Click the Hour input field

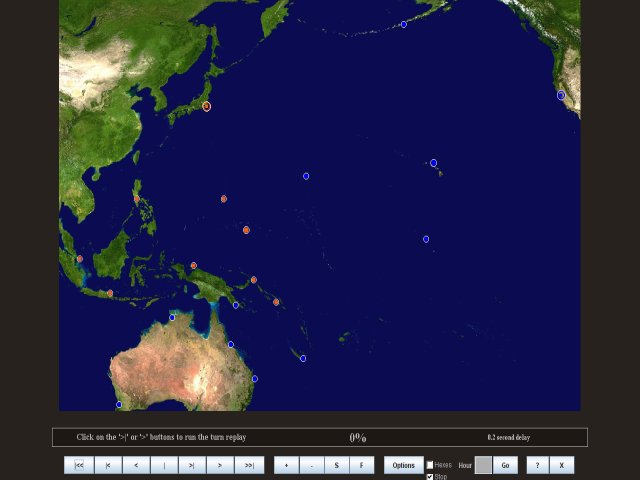click(x=483, y=465)
